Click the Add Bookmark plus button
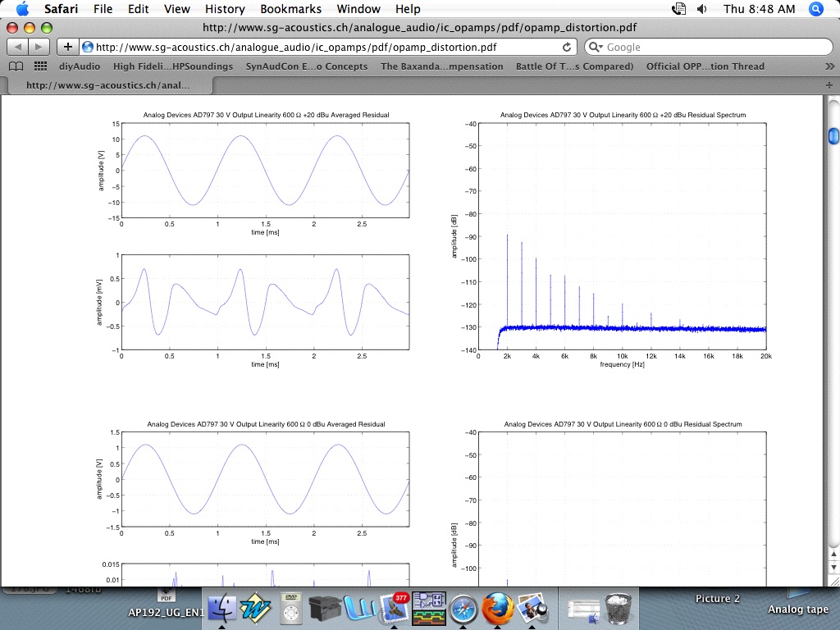840x630 pixels. pyautogui.click(x=68, y=47)
